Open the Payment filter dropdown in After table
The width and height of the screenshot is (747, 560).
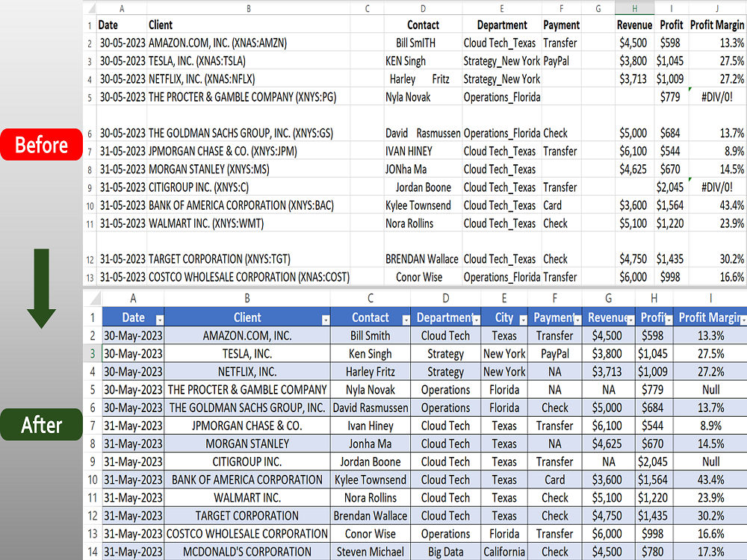pyautogui.click(x=577, y=320)
